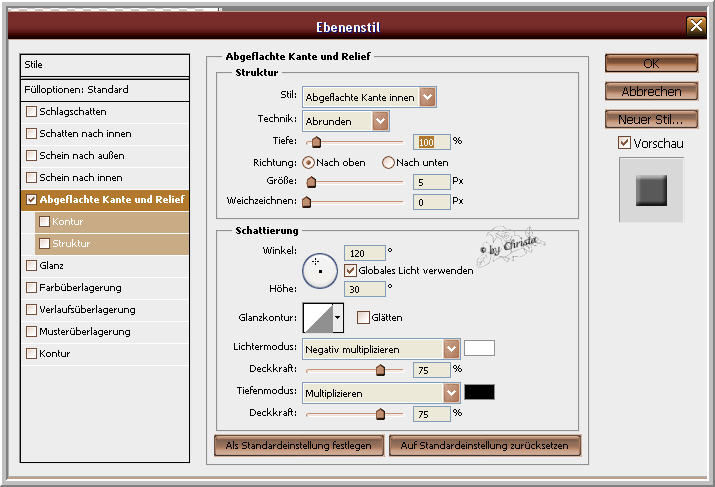Open the Stil dropdown Abgeflachte Kante innen
Viewport: 715px width, 487px height.
[x=369, y=97]
